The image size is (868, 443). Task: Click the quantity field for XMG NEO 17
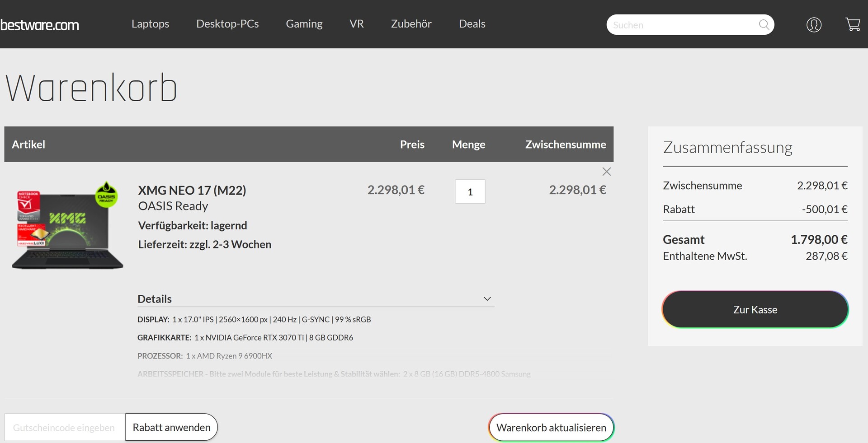pyautogui.click(x=470, y=191)
